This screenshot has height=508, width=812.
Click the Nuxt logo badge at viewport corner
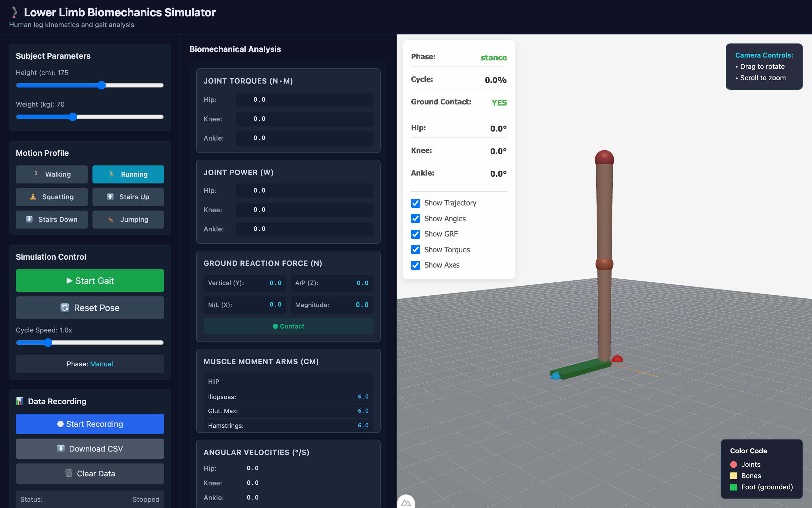[x=406, y=502]
